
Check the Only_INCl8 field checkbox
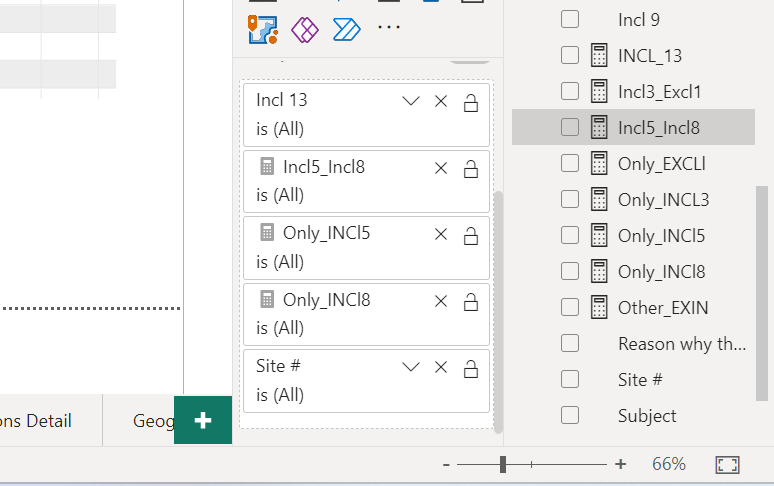pos(570,271)
